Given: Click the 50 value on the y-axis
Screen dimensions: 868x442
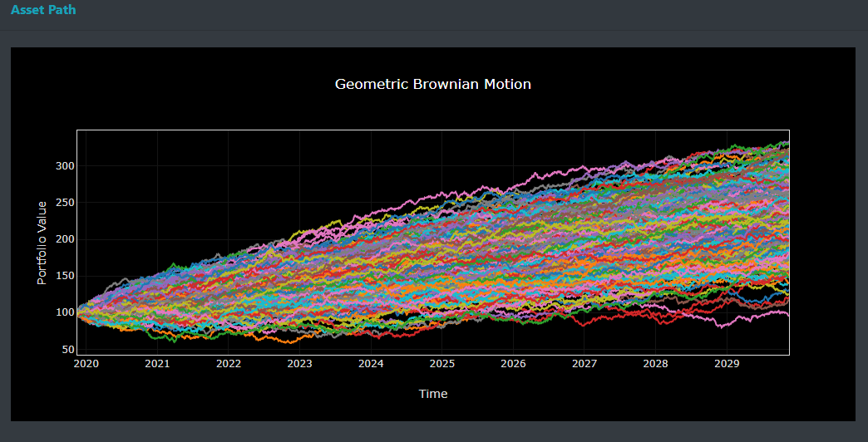Looking at the screenshot, I should tap(68, 349).
